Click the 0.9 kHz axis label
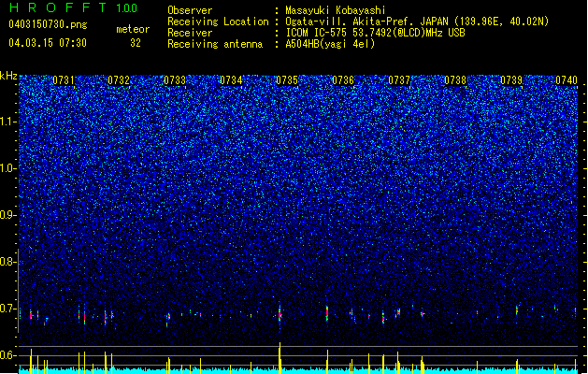The height and width of the screenshot is (374, 588). [8, 215]
